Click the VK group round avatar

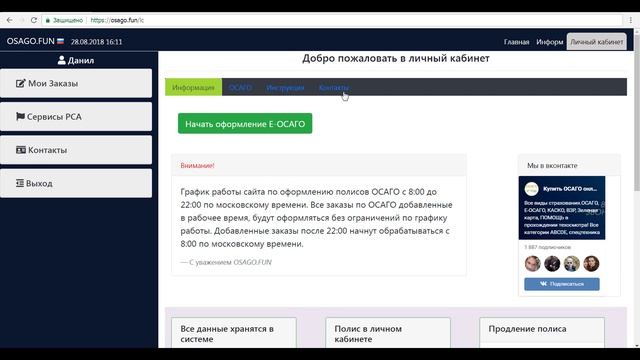[x=531, y=189]
